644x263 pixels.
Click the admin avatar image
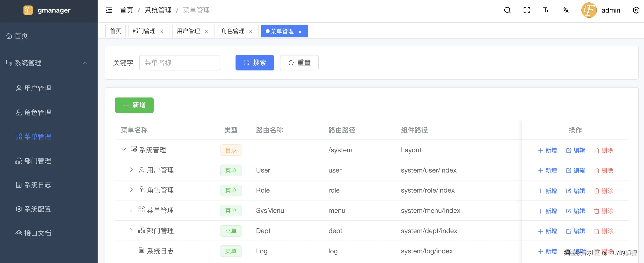point(589,10)
